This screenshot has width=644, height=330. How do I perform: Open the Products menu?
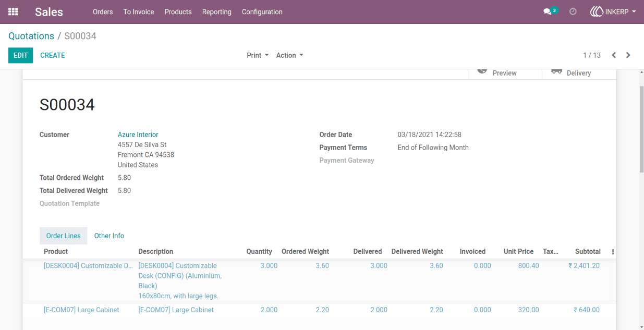[178, 11]
